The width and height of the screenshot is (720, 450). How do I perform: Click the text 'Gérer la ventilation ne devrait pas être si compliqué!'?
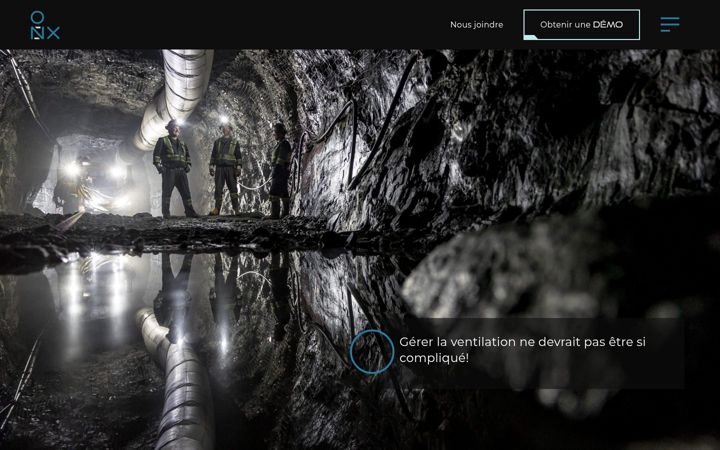pyautogui.click(x=522, y=349)
